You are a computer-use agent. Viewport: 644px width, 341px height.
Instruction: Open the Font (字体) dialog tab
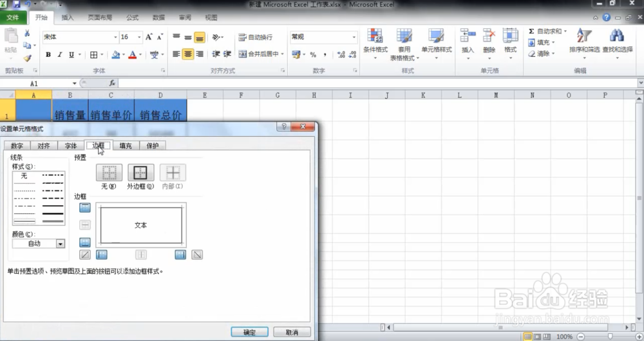click(71, 146)
